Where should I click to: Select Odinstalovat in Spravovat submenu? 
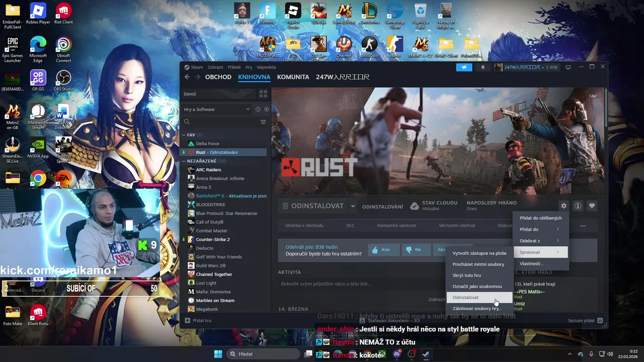(479, 297)
